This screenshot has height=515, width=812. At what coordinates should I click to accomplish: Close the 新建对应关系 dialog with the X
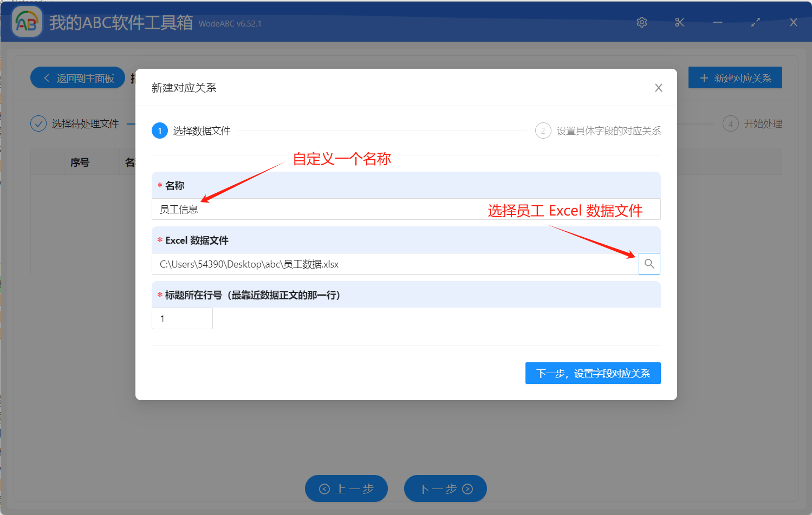[x=658, y=87]
